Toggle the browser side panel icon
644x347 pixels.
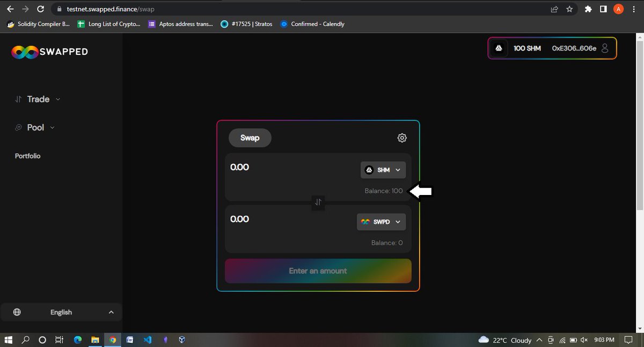(603, 9)
